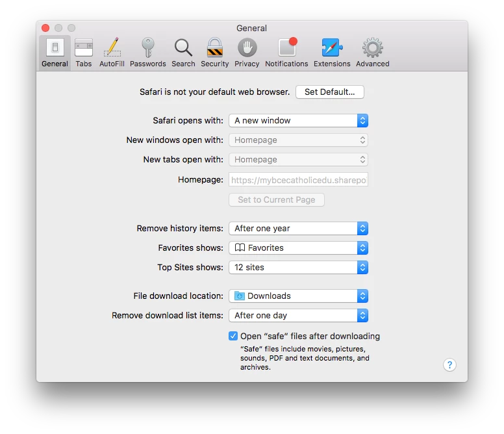The image size is (504, 434).
Task: Expand the 'Remove download list items' dropdown
Action: (x=298, y=315)
